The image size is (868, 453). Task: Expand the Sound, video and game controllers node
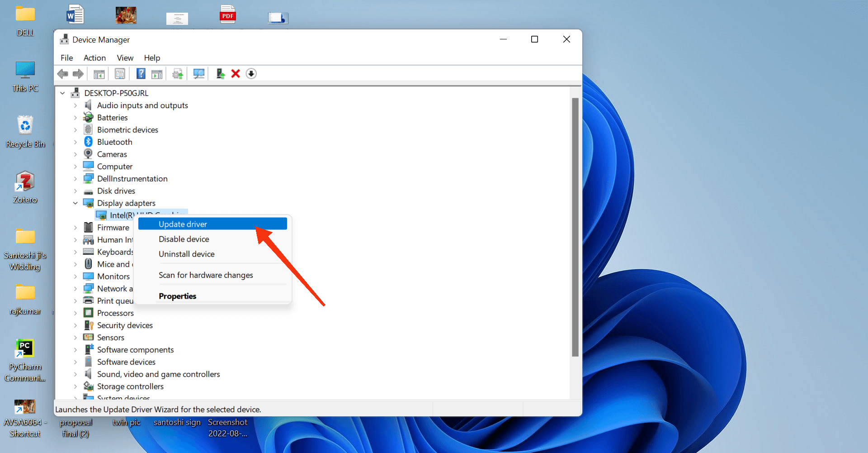click(75, 374)
